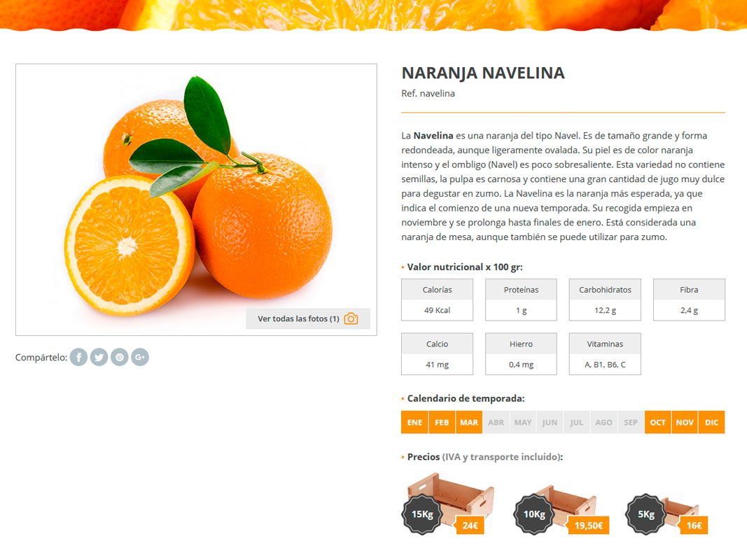This screenshot has width=747, height=560.
Task: Pin the product on Pinterest
Action: click(120, 357)
